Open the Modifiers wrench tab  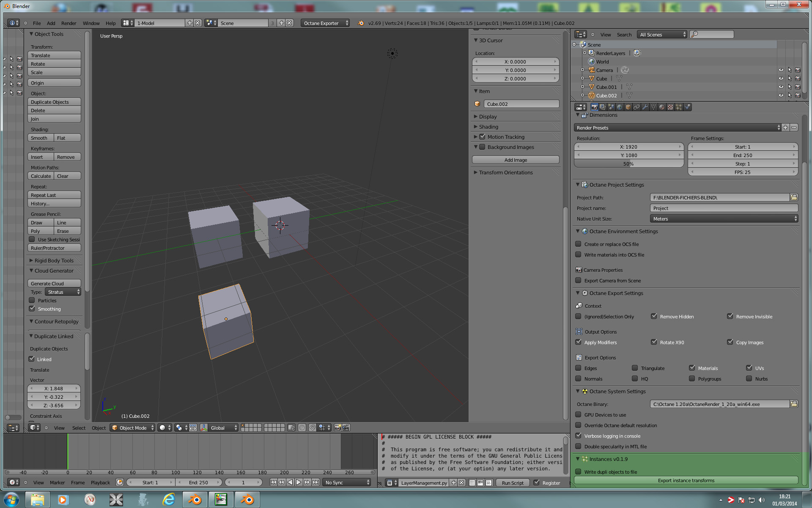tap(645, 107)
